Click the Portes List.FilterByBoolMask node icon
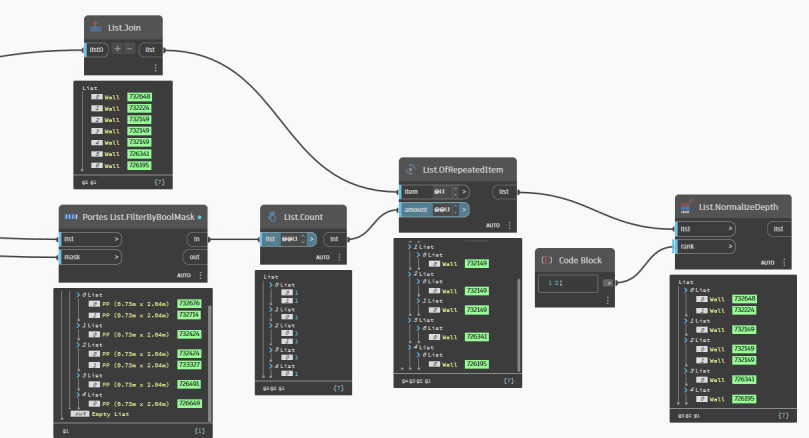 [71, 216]
